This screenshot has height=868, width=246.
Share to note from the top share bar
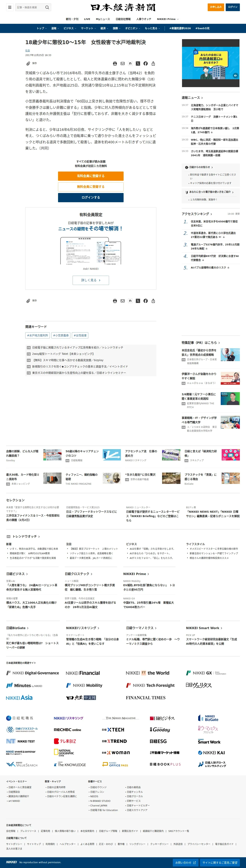click(x=130, y=63)
